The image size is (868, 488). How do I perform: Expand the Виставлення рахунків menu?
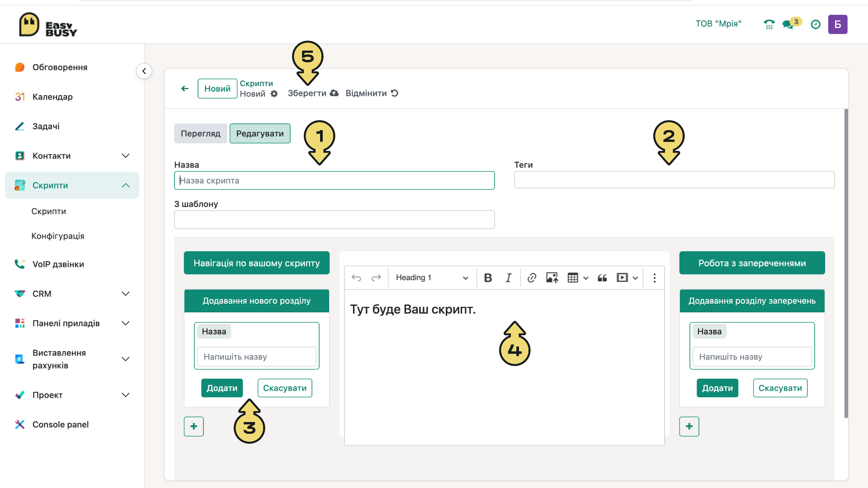click(126, 359)
